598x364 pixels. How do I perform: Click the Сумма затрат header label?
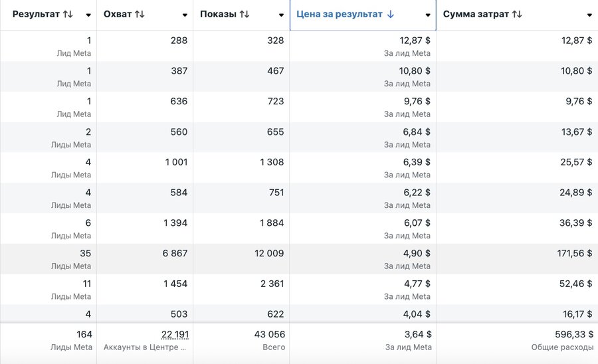[476, 15]
